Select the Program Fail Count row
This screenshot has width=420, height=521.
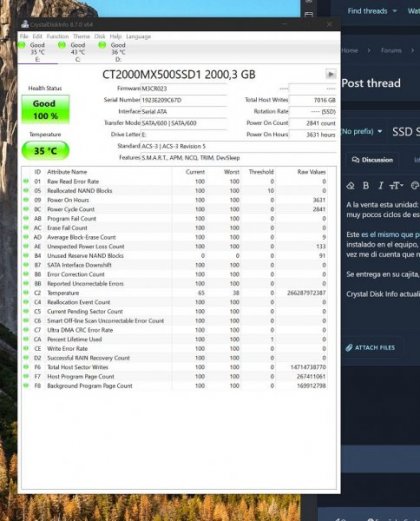point(175,219)
